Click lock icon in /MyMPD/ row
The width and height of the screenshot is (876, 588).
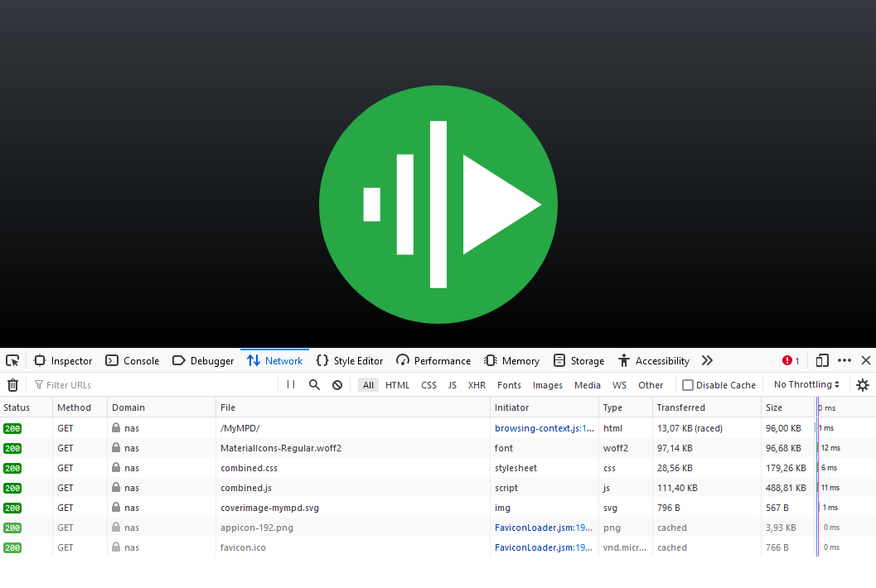click(116, 427)
